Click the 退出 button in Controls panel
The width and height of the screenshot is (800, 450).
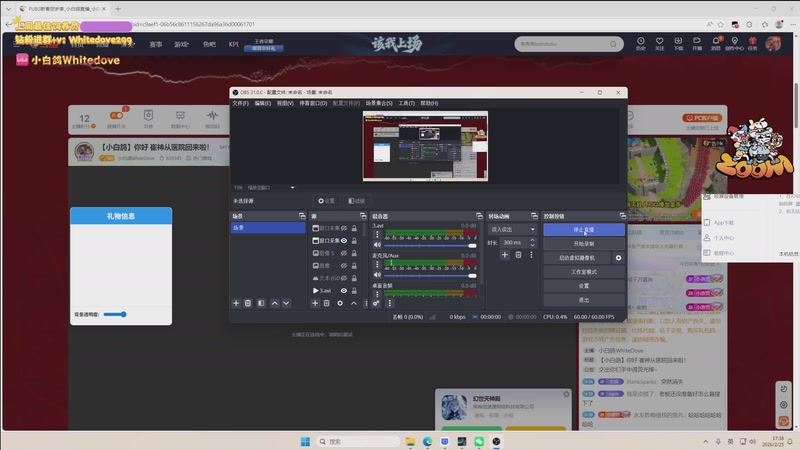584,300
